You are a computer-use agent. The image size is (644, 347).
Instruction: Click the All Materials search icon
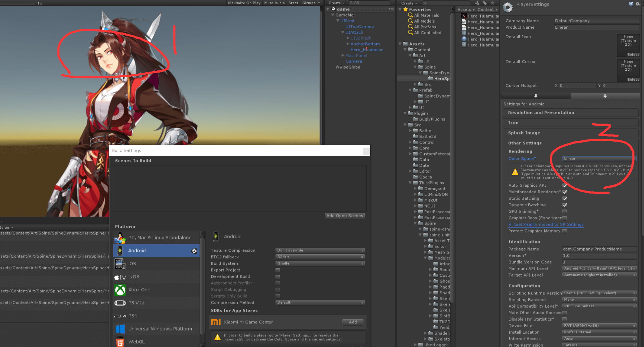pos(410,15)
